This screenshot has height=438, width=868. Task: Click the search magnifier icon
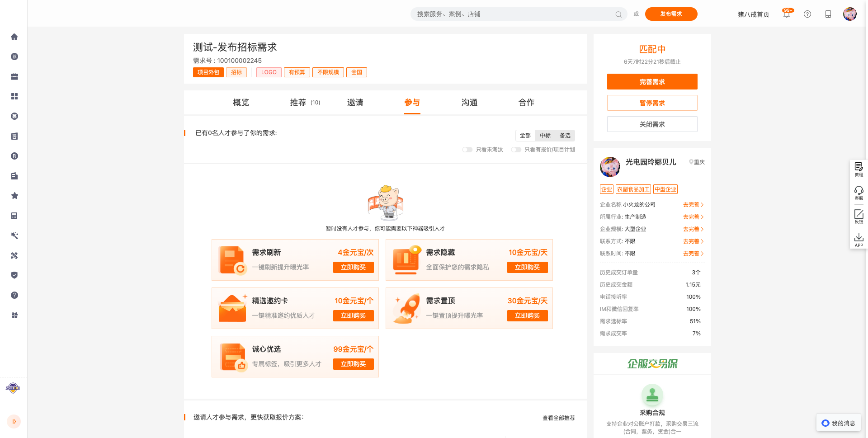(x=618, y=14)
